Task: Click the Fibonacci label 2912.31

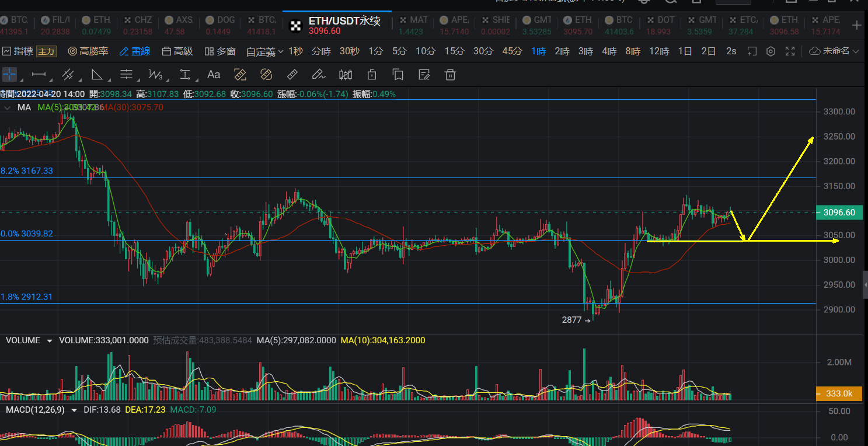Action: pos(27,297)
